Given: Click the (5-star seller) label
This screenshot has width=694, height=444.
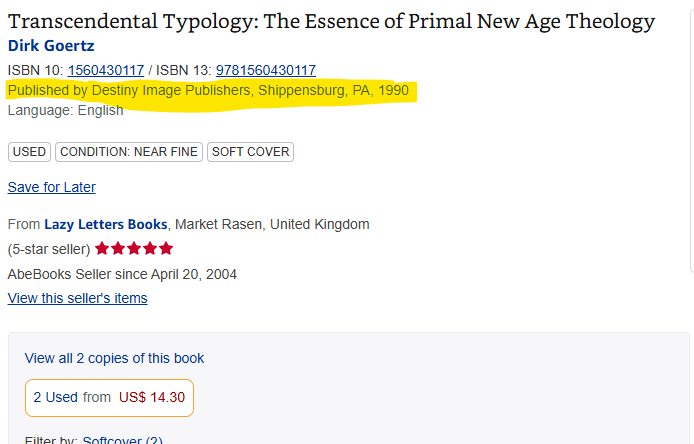Looking at the screenshot, I should pos(49,249).
